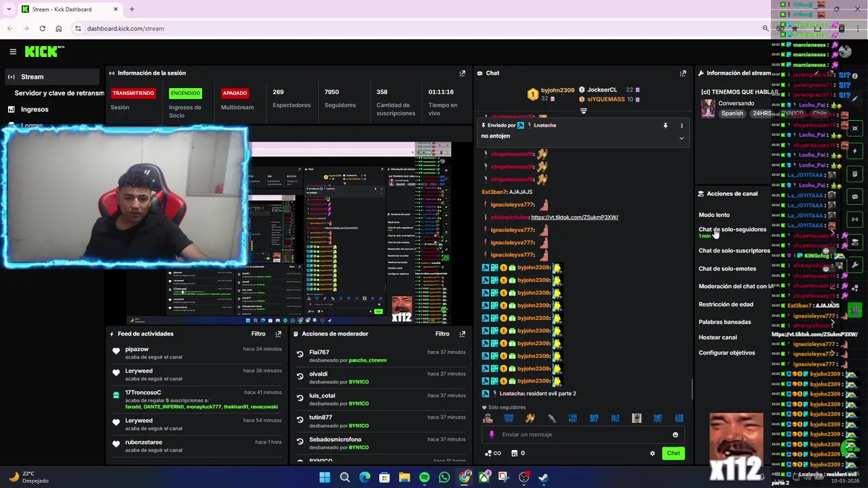Pop out the Chat panel
This screenshot has height=488, width=868.
click(683, 73)
